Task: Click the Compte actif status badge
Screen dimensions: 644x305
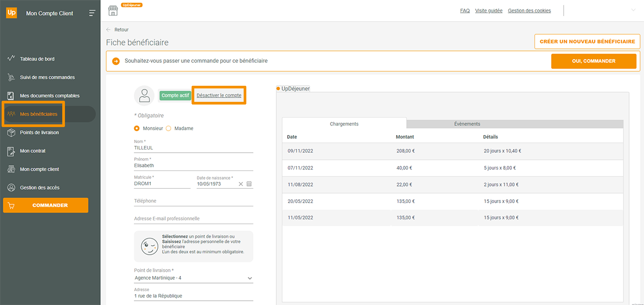Action: (x=175, y=95)
